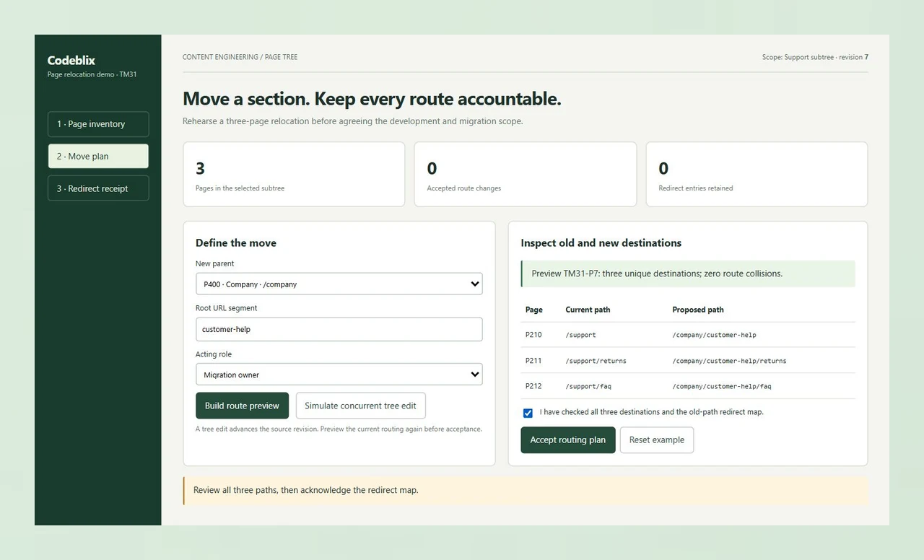Click the Codeblix logo text
924x560 pixels.
coord(71,61)
